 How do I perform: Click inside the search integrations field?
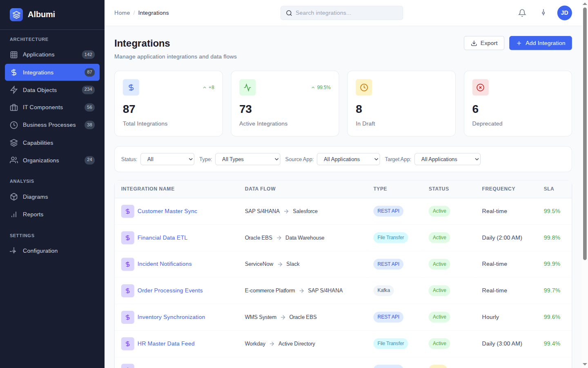341,13
